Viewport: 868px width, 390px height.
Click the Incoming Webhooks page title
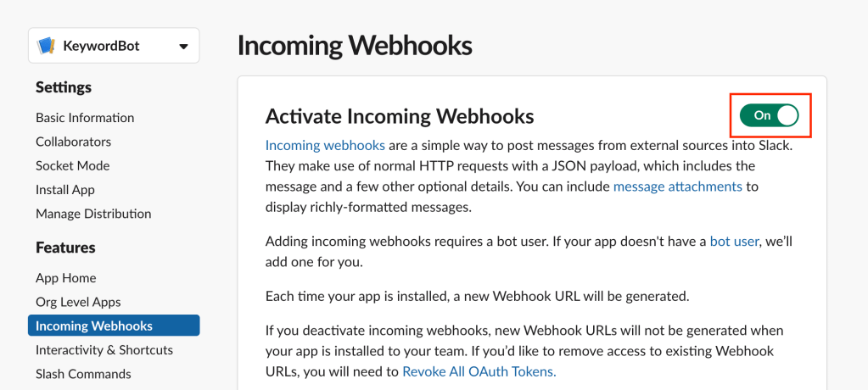355,45
